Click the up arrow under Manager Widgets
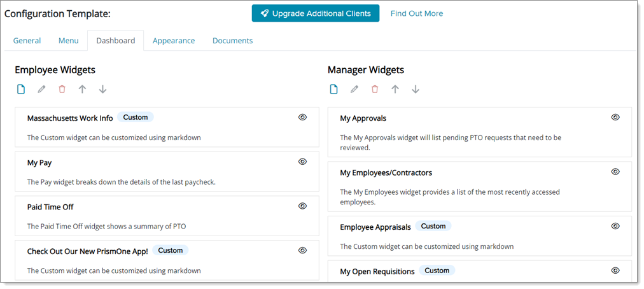The width and height of the screenshot is (644, 289). point(395,89)
